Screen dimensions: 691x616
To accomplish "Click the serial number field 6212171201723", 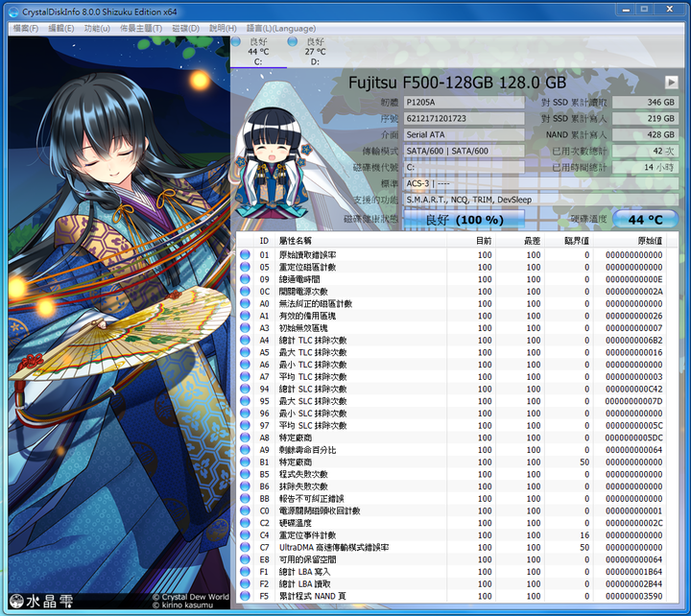I will tap(465, 119).
